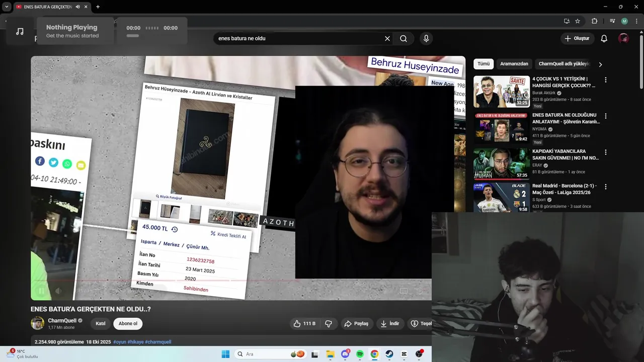Open Discord from taskbar
The width and height of the screenshot is (644, 362).
pyautogui.click(x=345, y=354)
